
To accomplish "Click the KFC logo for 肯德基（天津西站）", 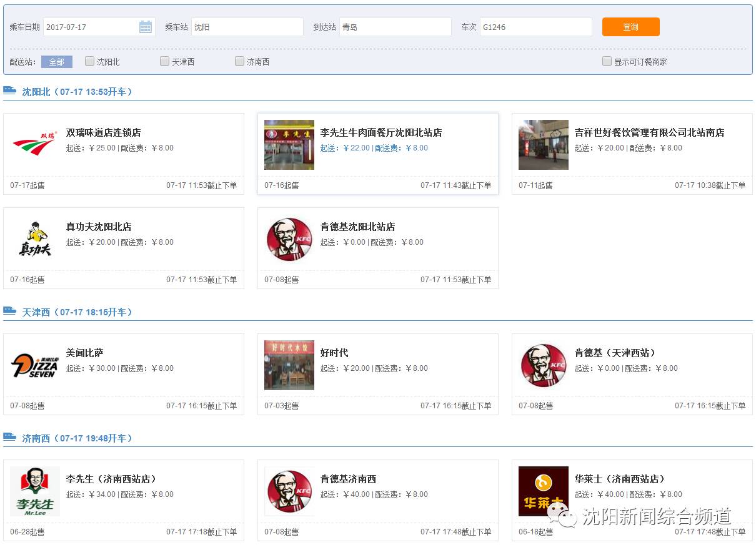I will click(543, 365).
